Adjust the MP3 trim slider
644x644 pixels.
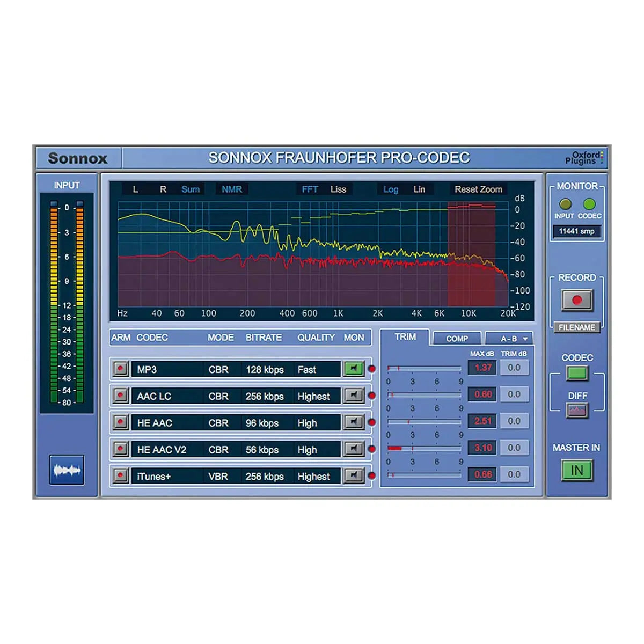coord(424,367)
